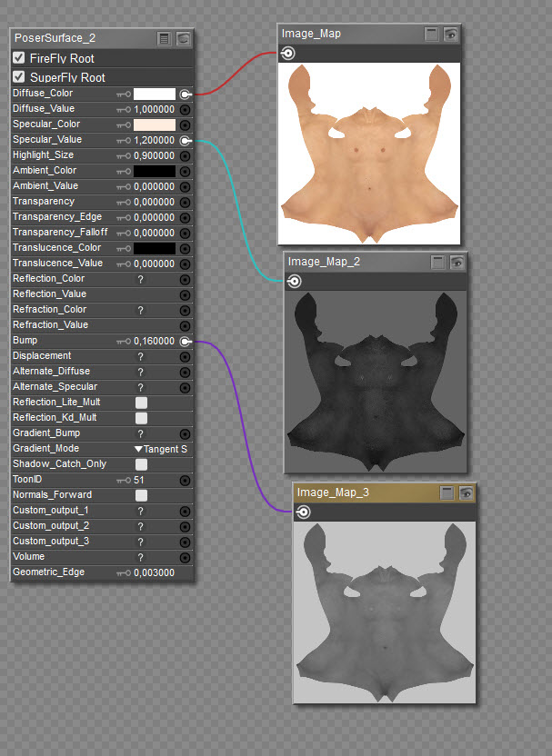Select the Image_Map_3 node title bar
Viewport: 552px width, 756px height.
tap(385, 492)
